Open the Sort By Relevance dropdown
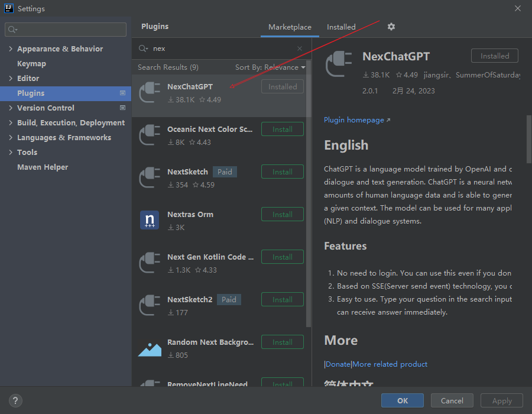Image resolution: width=532 pixels, height=414 pixels. tap(270, 67)
